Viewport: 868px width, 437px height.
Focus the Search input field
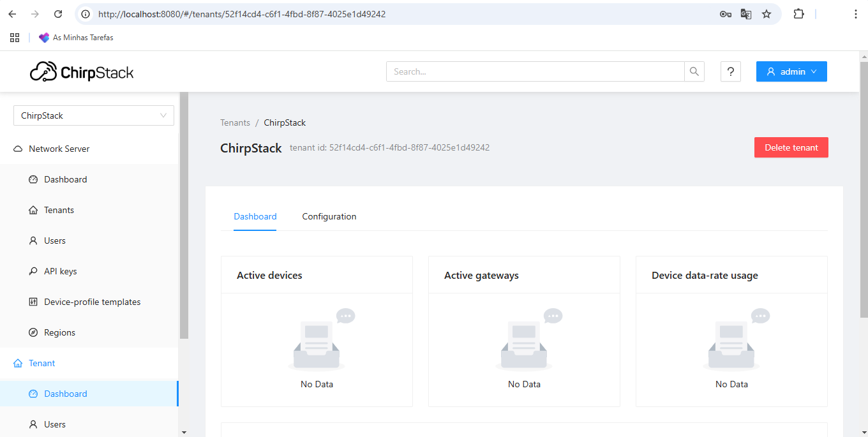(x=535, y=71)
